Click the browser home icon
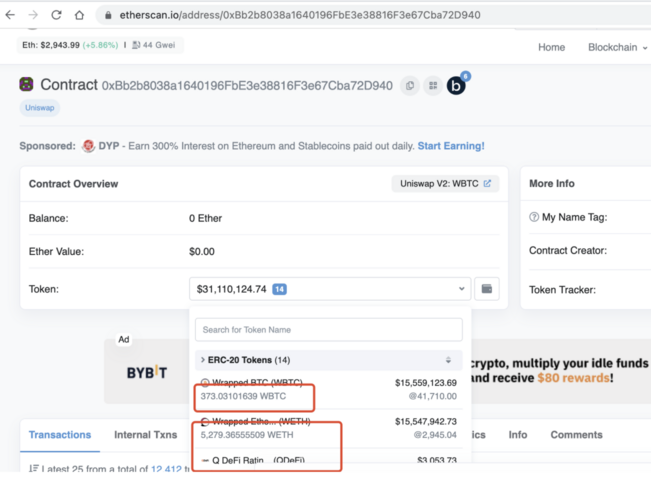The width and height of the screenshot is (651, 494). click(x=79, y=15)
